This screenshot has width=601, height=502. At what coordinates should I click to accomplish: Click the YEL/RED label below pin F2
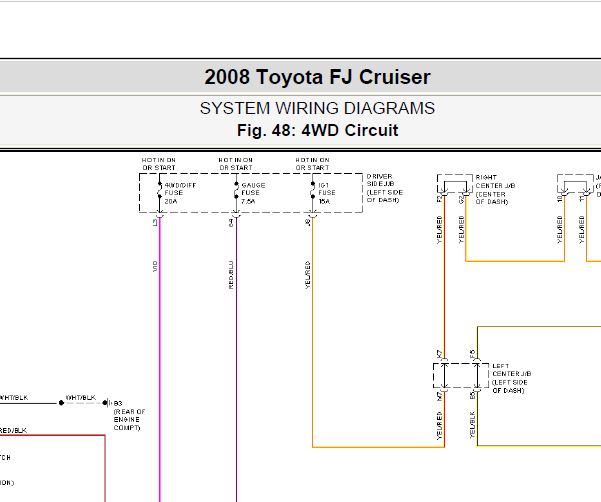pyautogui.click(x=439, y=230)
